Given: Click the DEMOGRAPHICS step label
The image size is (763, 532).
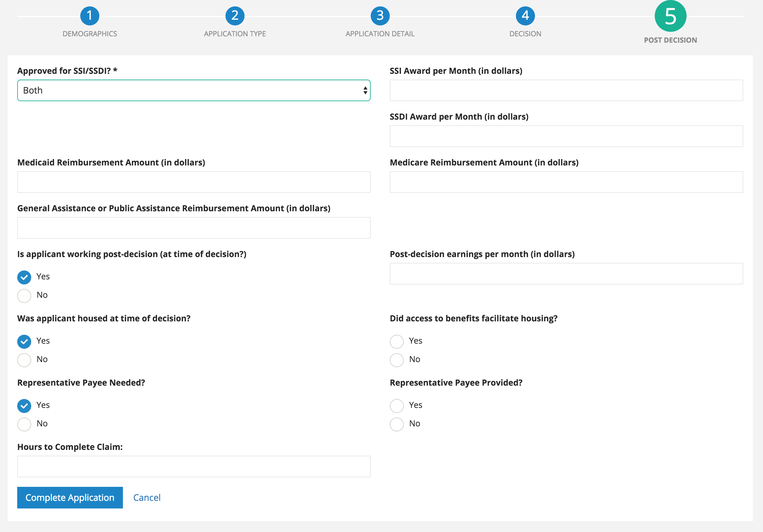Looking at the screenshot, I should tap(89, 34).
